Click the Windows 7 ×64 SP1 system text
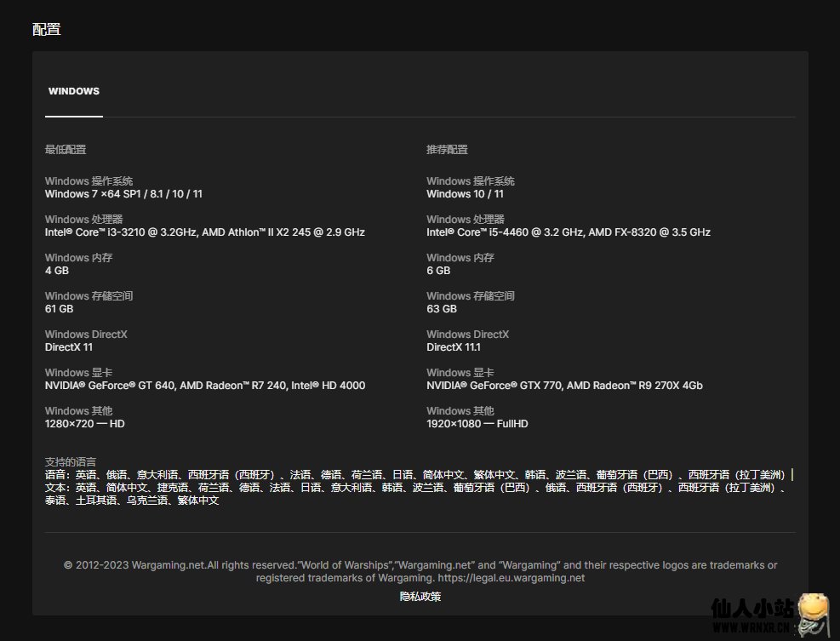This screenshot has width=840, height=641. [123, 194]
